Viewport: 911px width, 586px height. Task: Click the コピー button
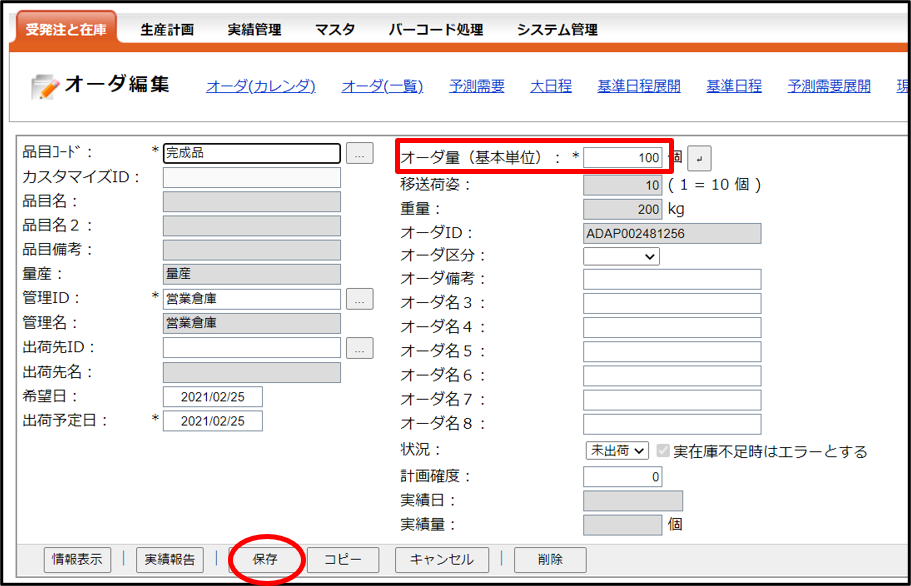pos(343,560)
